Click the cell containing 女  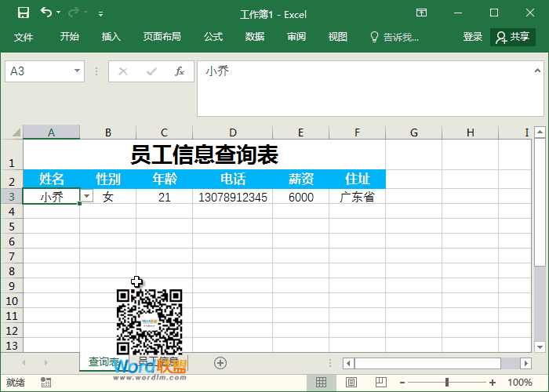[108, 197]
